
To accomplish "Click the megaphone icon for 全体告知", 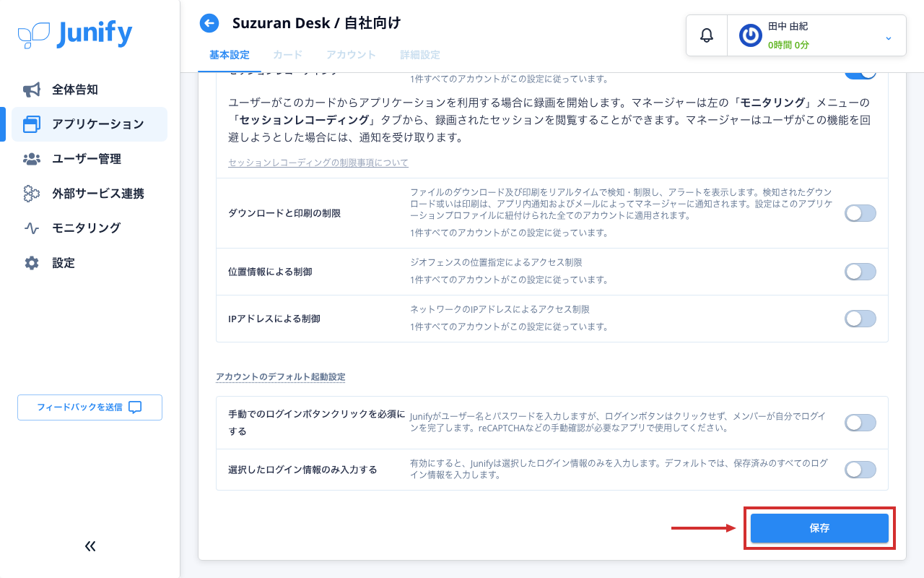I will 32,90.
